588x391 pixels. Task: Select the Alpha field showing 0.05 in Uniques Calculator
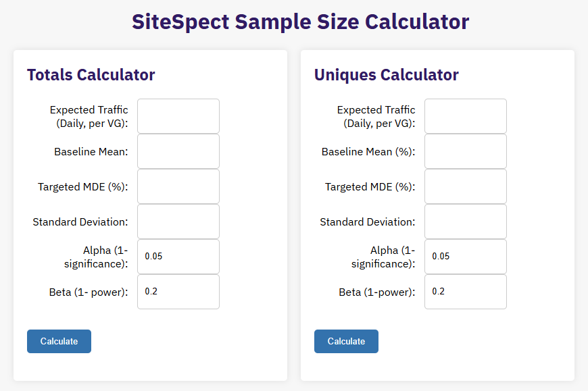point(465,257)
